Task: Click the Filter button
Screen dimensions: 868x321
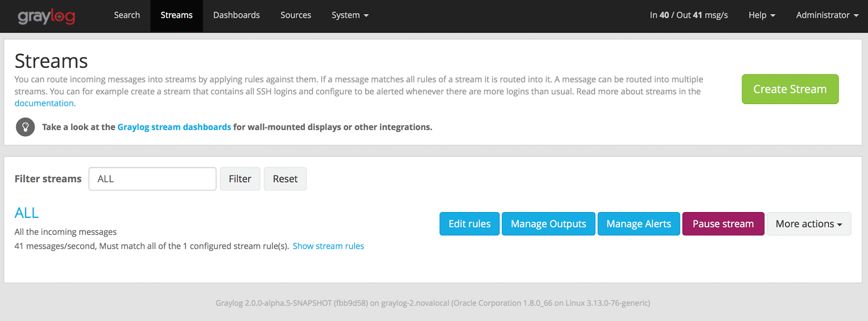Action: (x=240, y=179)
